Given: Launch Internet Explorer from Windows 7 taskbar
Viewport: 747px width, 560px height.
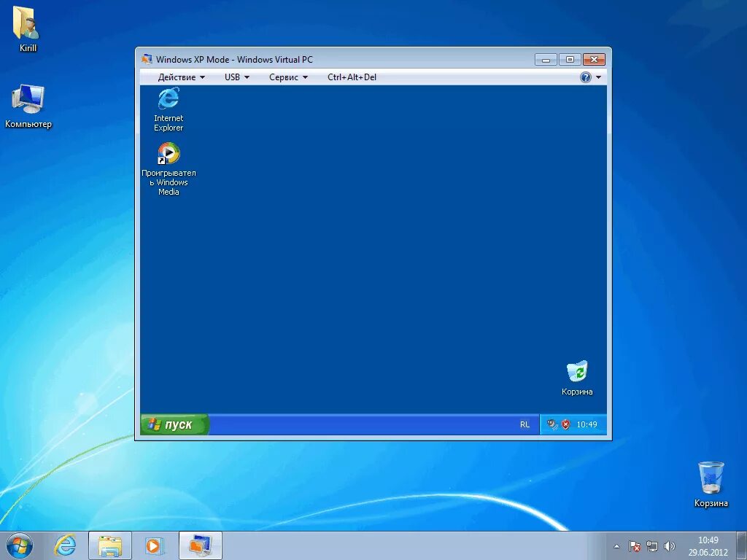Looking at the screenshot, I should [x=65, y=545].
